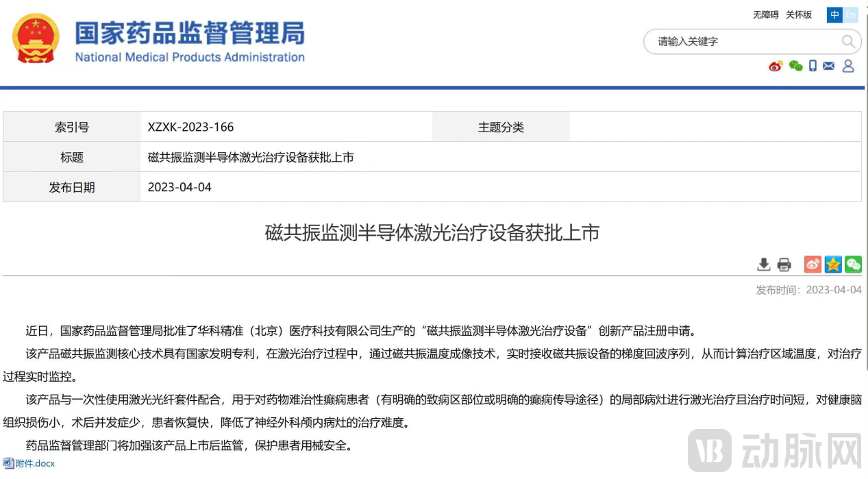Click the search magnifier icon

pos(847,42)
